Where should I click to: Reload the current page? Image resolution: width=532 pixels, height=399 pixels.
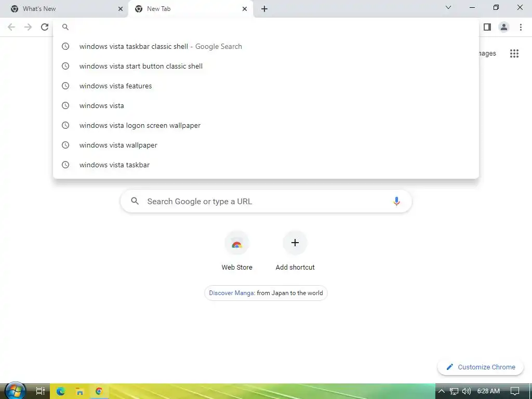pos(45,27)
